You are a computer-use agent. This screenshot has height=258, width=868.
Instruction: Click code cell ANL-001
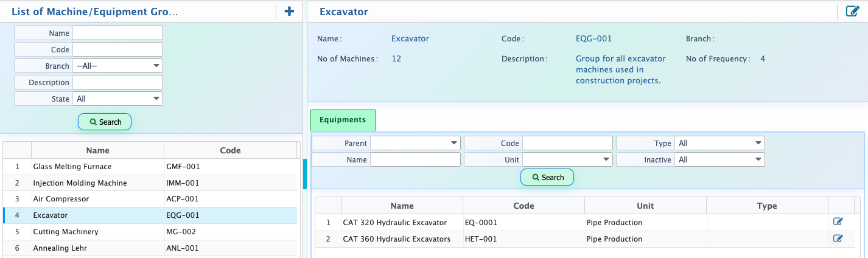click(x=182, y=248)
